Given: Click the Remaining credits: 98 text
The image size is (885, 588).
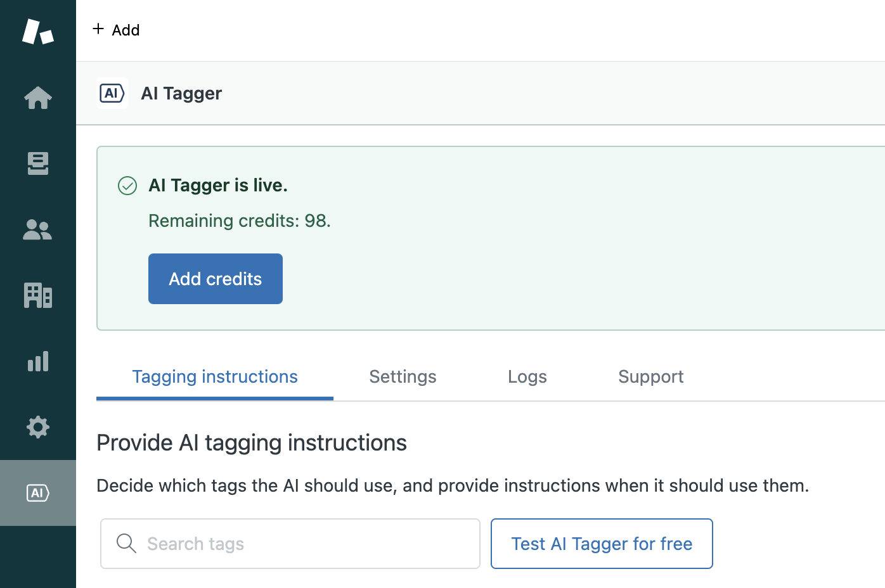Looking at the screenshot, I should (240, 220).
